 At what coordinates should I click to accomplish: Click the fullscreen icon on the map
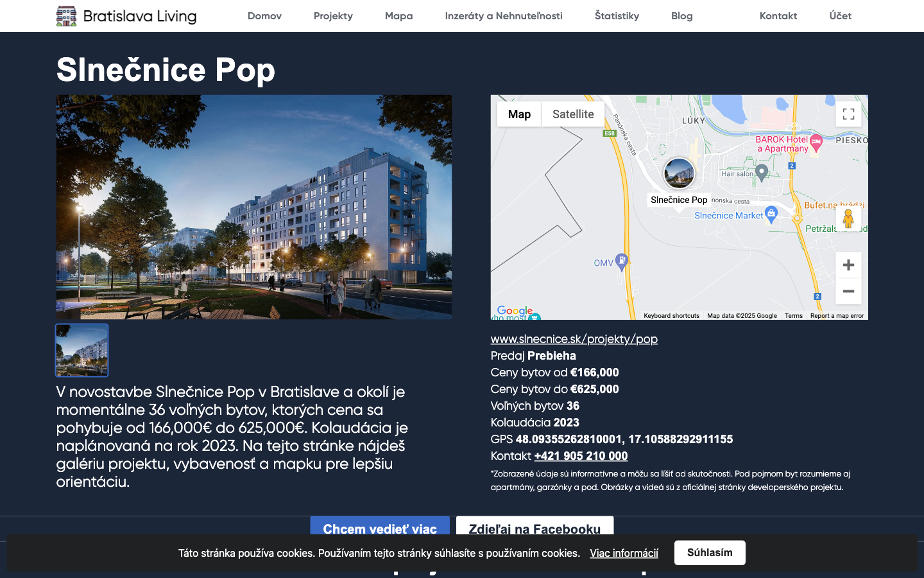[x=848, y=114]
